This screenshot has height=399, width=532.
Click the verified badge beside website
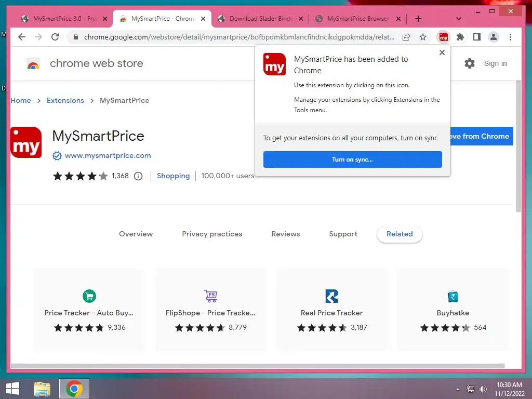coord(57,156)
